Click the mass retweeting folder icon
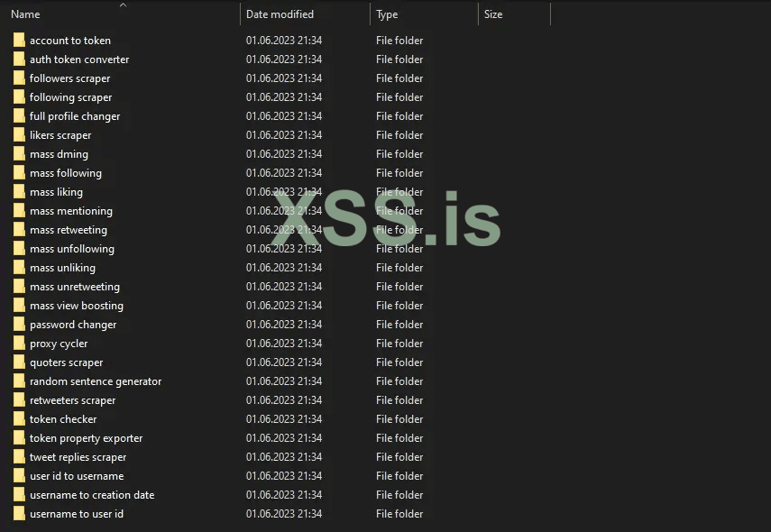The image size is (771, 532). (x=19, y=230)
